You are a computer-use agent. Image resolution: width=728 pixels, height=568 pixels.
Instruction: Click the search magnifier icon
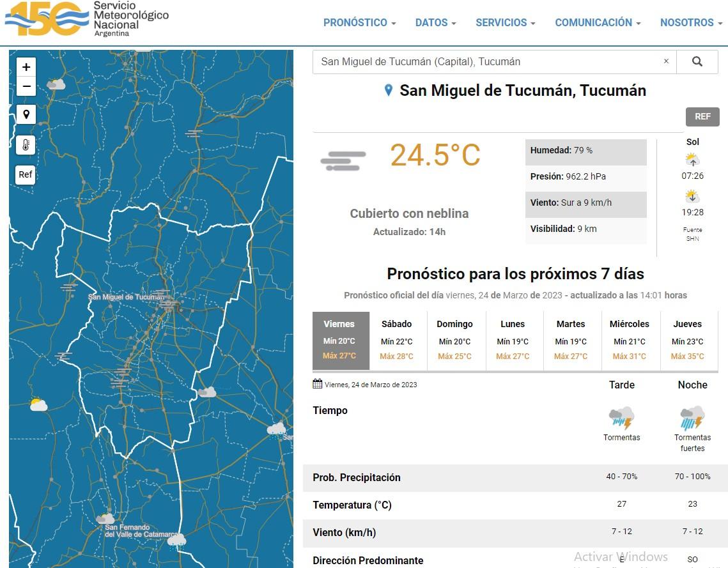[697, 62]
